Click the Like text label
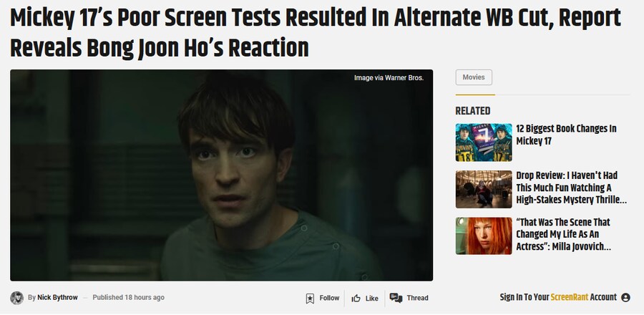The width and height of the screenshot is (644, 315). [x=371, y=298]
